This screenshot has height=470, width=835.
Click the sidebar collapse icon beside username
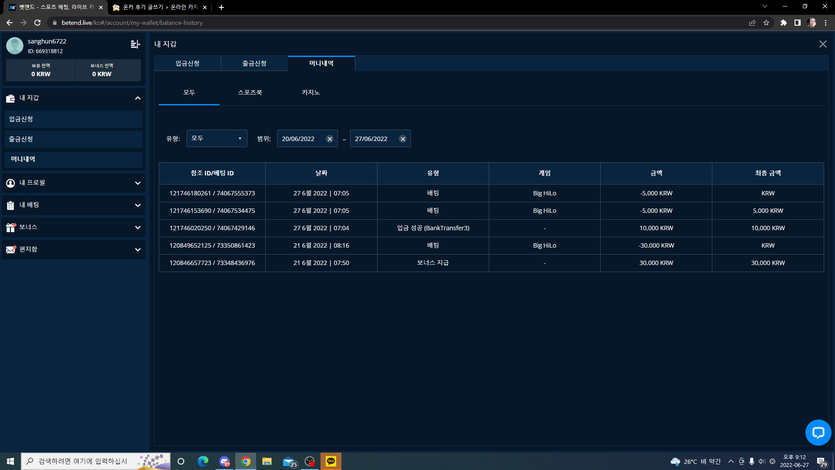[x=135, y=44]
